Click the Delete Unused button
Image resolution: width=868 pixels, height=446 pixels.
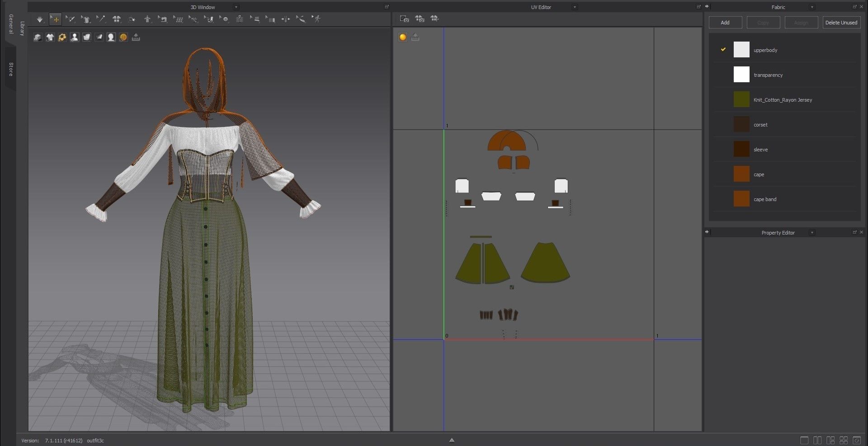tap(841, 23)
